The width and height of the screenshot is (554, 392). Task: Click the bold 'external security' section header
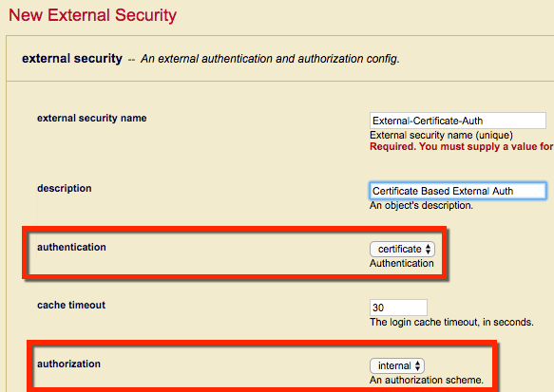72,58
